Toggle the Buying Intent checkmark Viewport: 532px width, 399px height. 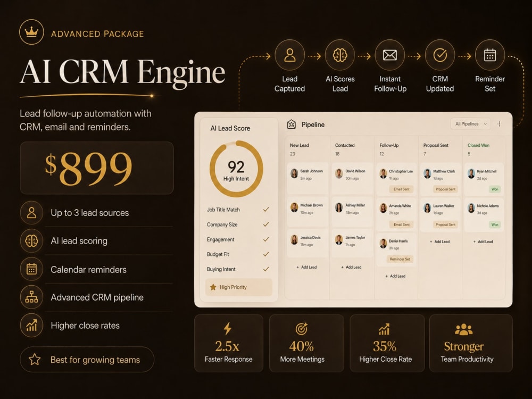coord(266,269)
